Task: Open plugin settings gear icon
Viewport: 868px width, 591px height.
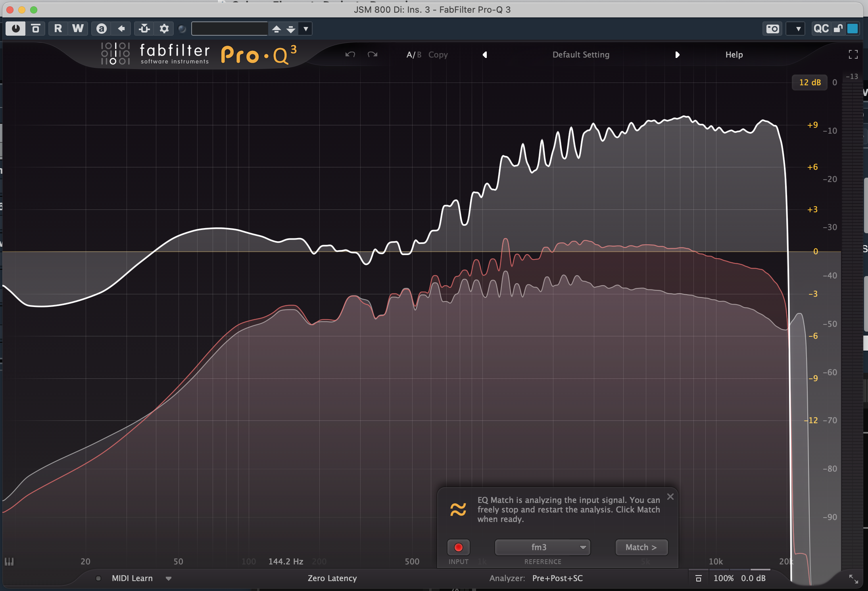Action: [164, 29]
